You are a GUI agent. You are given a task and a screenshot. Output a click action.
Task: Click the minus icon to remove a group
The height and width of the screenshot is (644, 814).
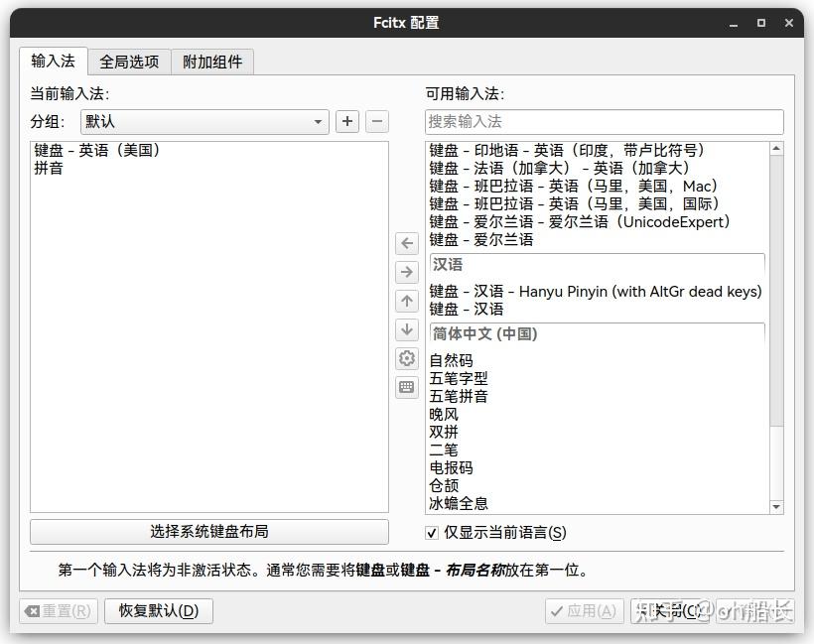click(x=376, y=121)
